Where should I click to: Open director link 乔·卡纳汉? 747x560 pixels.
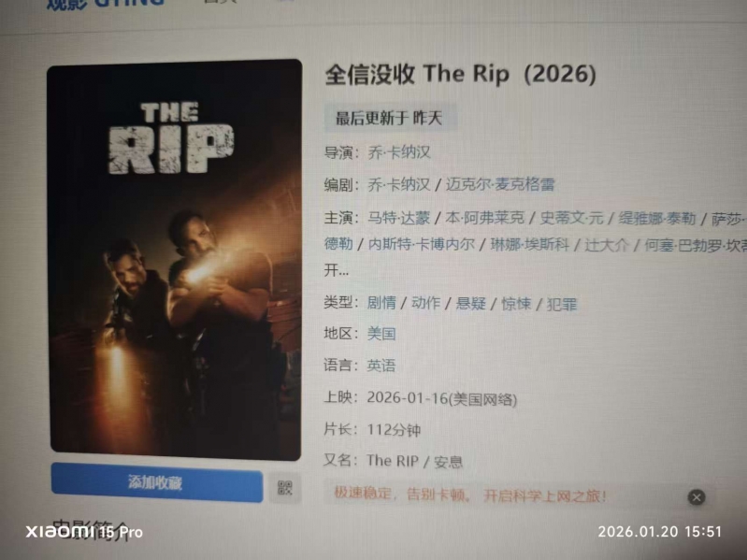pos(399,152)
